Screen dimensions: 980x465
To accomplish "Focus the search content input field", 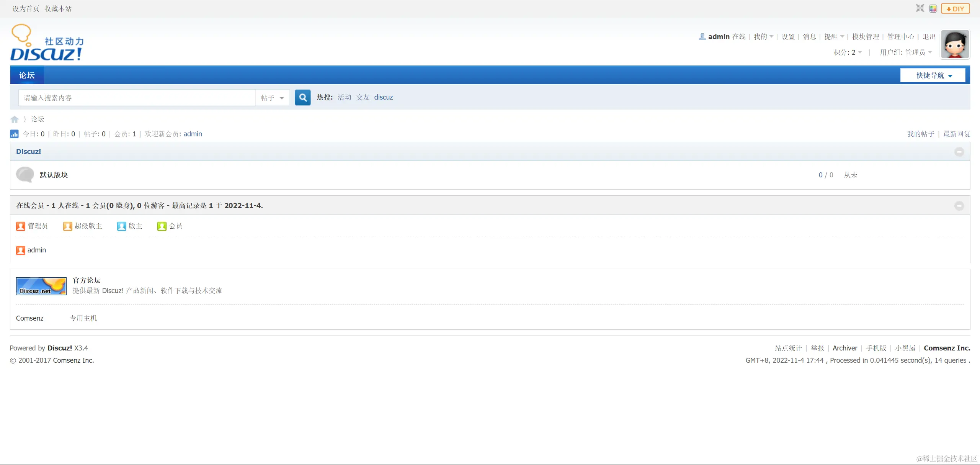I will coord(136,98).
